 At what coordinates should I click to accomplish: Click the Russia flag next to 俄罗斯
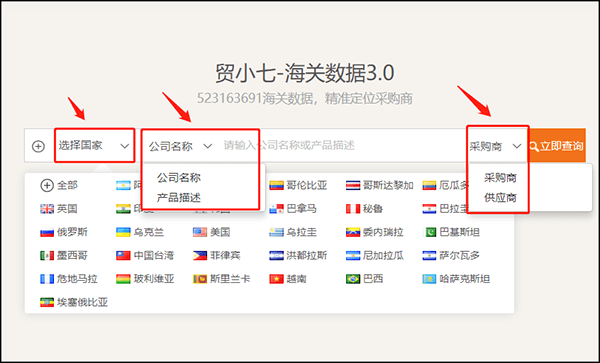pyautogui.click(x=47, y=232)
